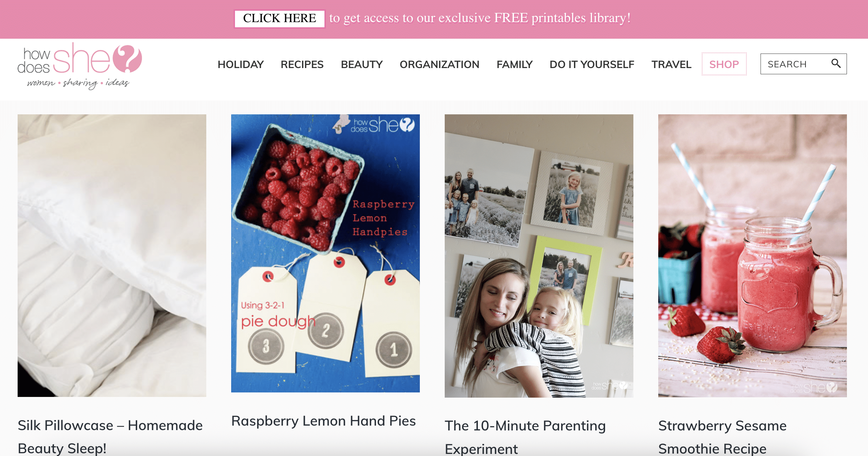Open the raspberry lemon handpies image
Image resolution: width=868 pixels, height=456 pixels.
point(325,253)
